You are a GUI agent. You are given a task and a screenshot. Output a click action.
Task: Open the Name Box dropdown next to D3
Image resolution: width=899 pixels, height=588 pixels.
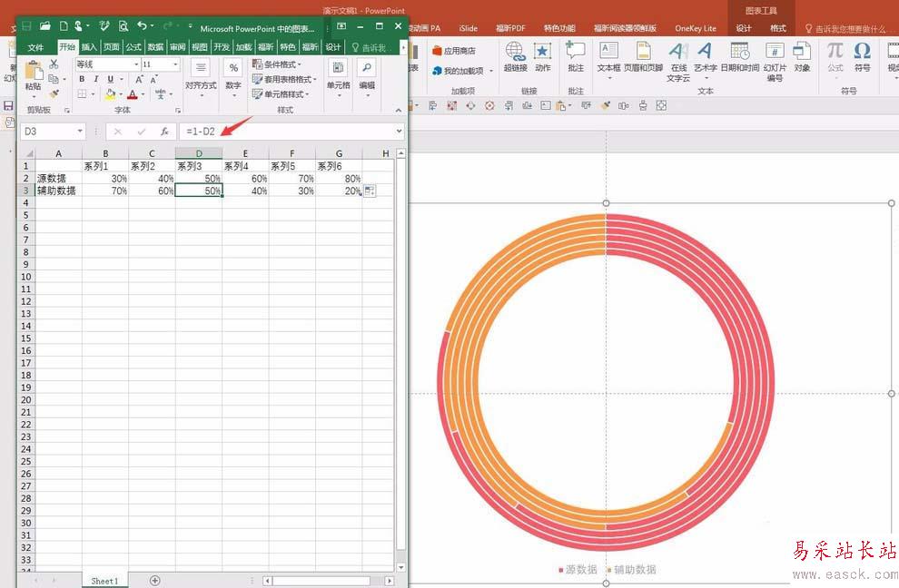coord(80,132)
